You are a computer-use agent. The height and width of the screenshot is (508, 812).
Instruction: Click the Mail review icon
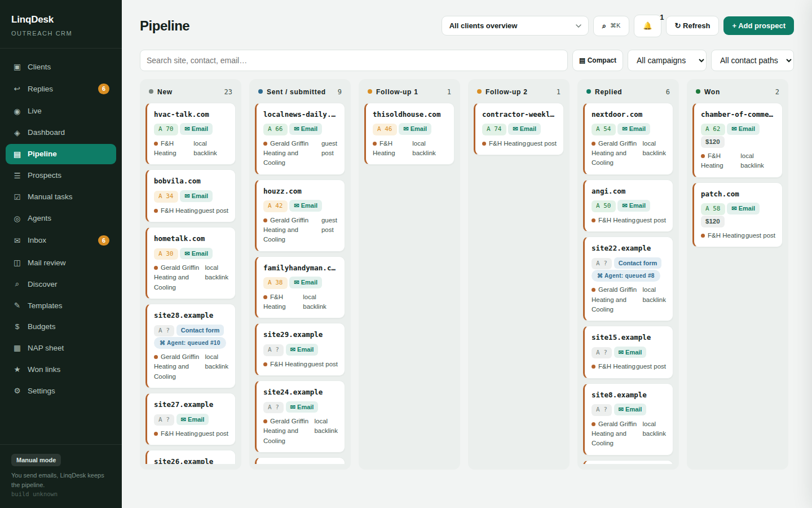(x=17, y=263)
